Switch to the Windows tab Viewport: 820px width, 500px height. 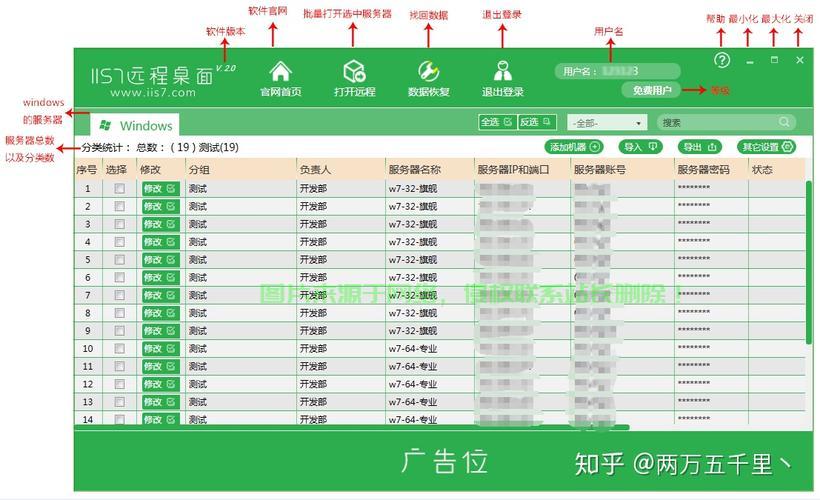[135, 126]
